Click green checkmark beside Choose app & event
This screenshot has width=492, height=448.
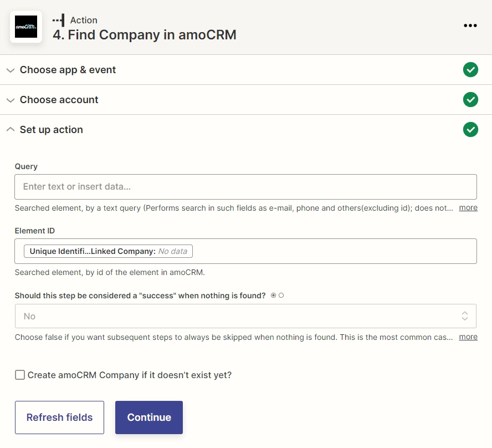(x=470, y=69)
